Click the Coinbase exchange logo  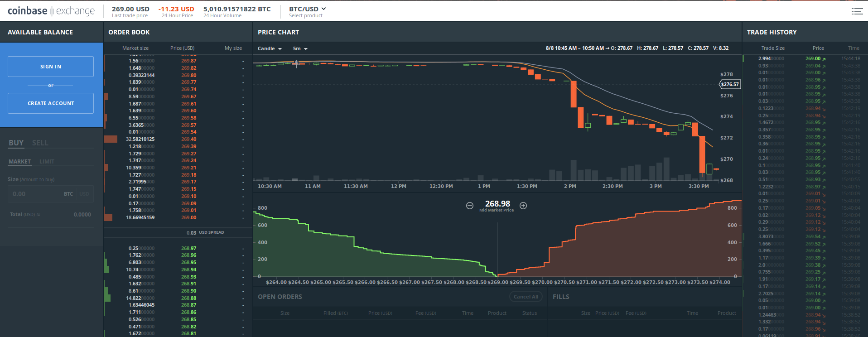point(51,11)
